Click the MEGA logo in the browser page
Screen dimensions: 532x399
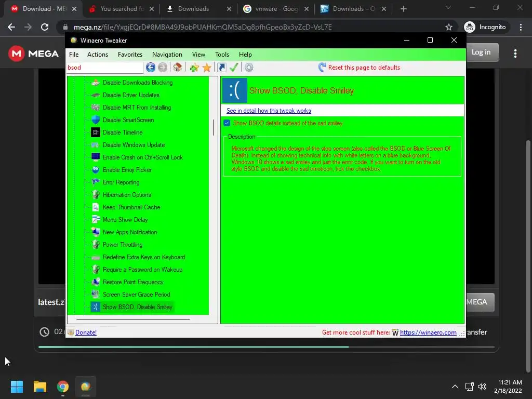click(33, 54)
